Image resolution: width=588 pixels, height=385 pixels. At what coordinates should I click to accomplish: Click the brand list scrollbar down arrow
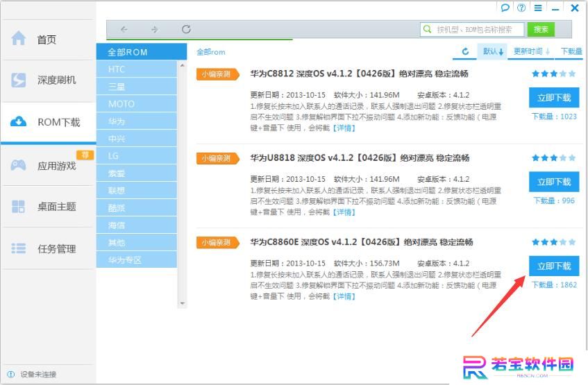183,303
